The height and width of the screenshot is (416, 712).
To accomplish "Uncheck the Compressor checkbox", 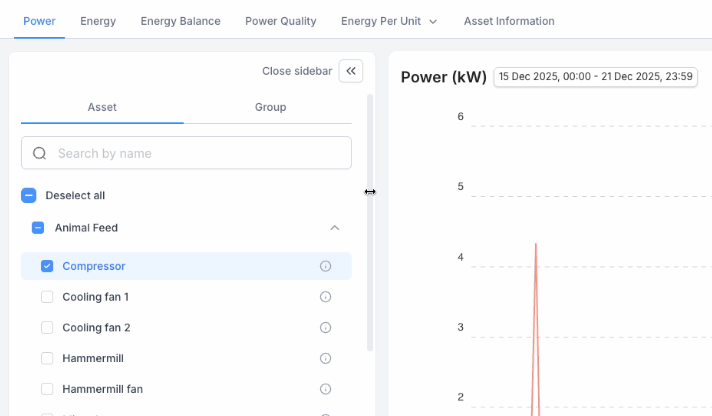I will pyautogui.click(x=47, y=266).
